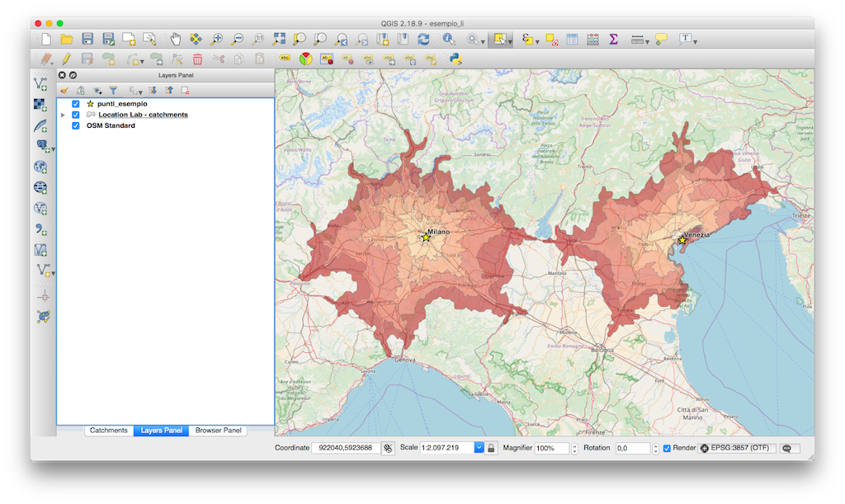Viewport: 845px width, 504px height.
Task: Expand the Location Lab - catchments group
Action: [x=63, y=115]
